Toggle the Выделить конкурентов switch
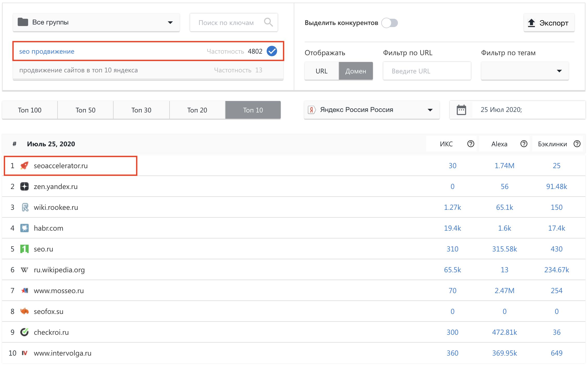 pyautogui.click(x=390, y=23)
